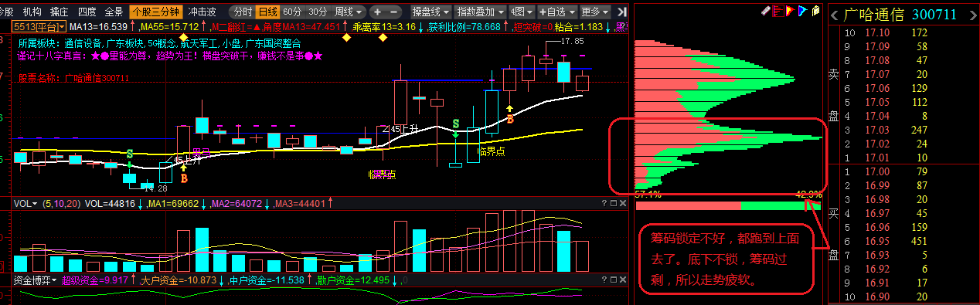This screenshot has width=980, height=305.
Task: Click buy level 6 volume 451
Action: pos(918,240)
